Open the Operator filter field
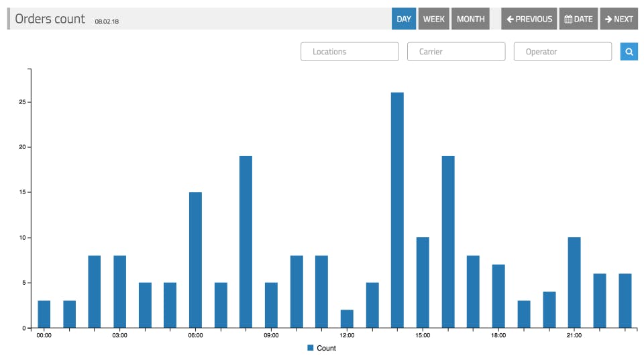This screenshot has width=644, height=356. pyautogui.click(x=563, y=52)
